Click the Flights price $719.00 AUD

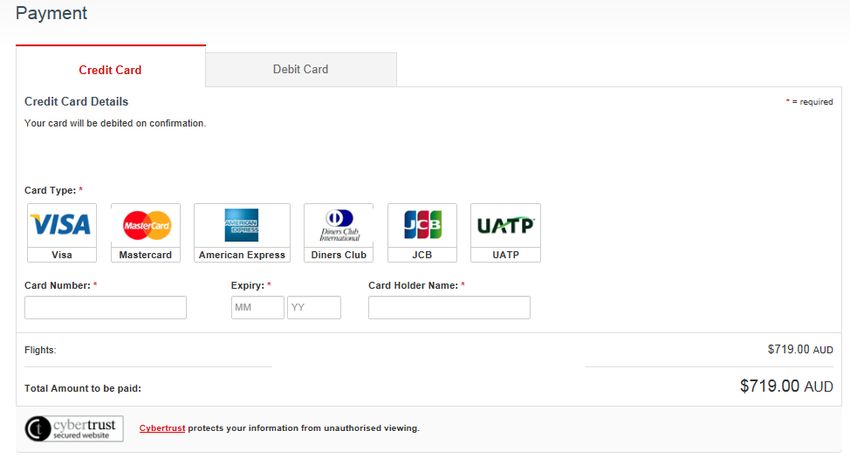[800, 350]
